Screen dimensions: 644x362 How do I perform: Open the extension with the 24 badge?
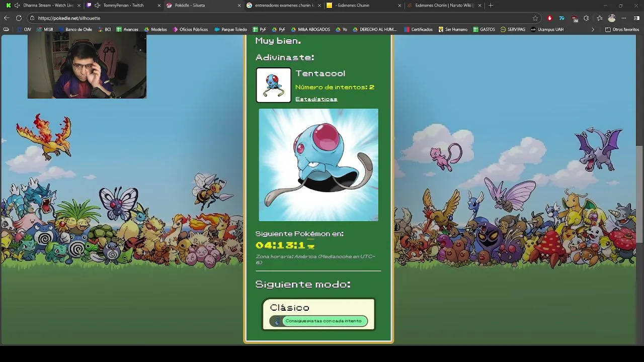point(575,19)
